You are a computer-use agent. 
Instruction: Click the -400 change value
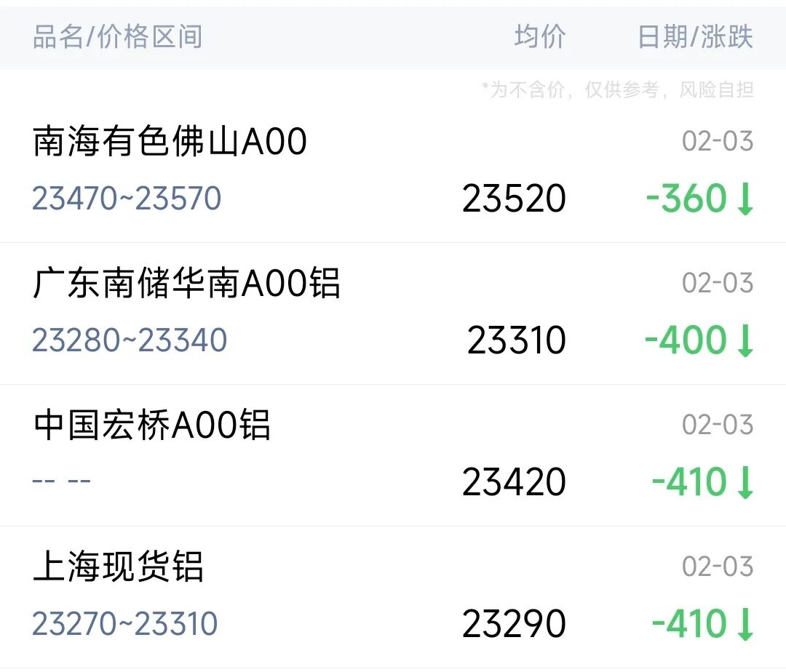pos(685,341)
